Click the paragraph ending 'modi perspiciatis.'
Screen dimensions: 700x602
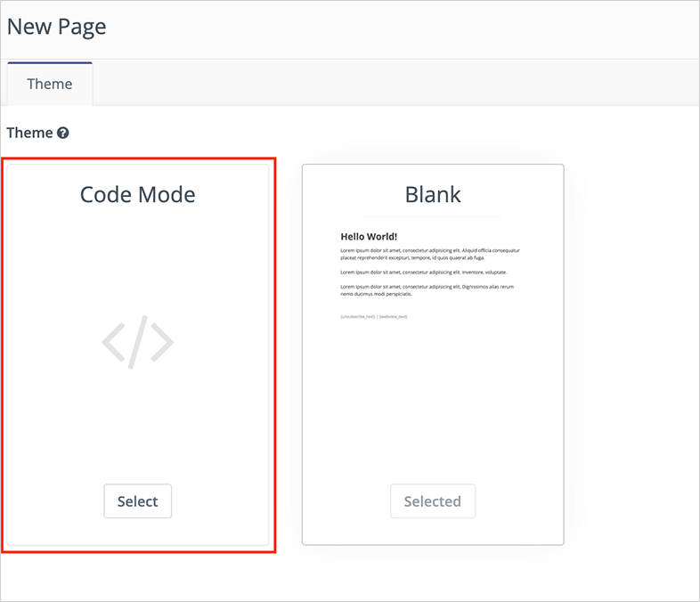point(427,289)
